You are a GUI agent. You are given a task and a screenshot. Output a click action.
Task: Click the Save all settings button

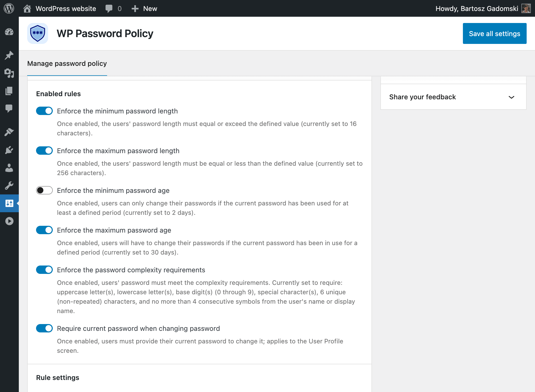tap(495, 33)
